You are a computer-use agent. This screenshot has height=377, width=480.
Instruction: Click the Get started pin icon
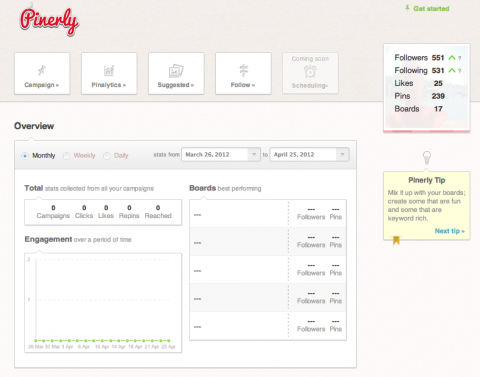pos(407,8)
